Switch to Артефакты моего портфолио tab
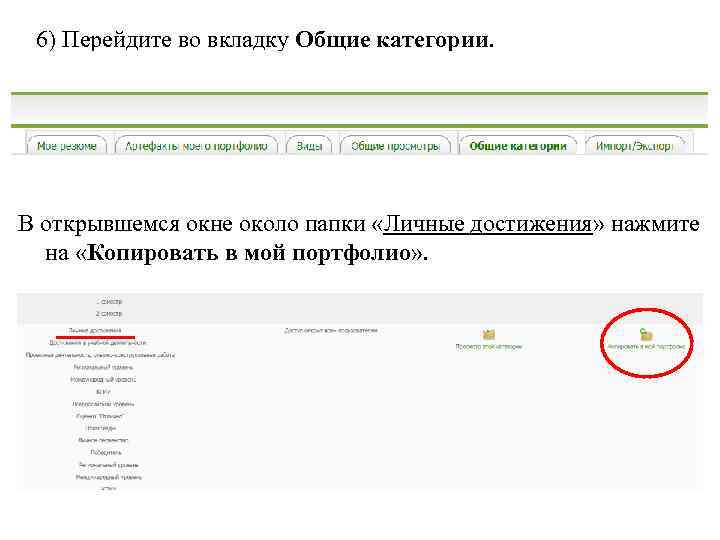The height and width of the screenshot is (540, 720). pyautogui.click(x=196, y=146)
